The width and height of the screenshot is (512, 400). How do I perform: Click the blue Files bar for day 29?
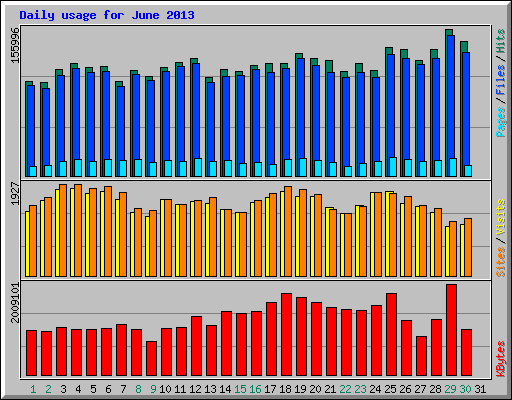pos(451,97)
